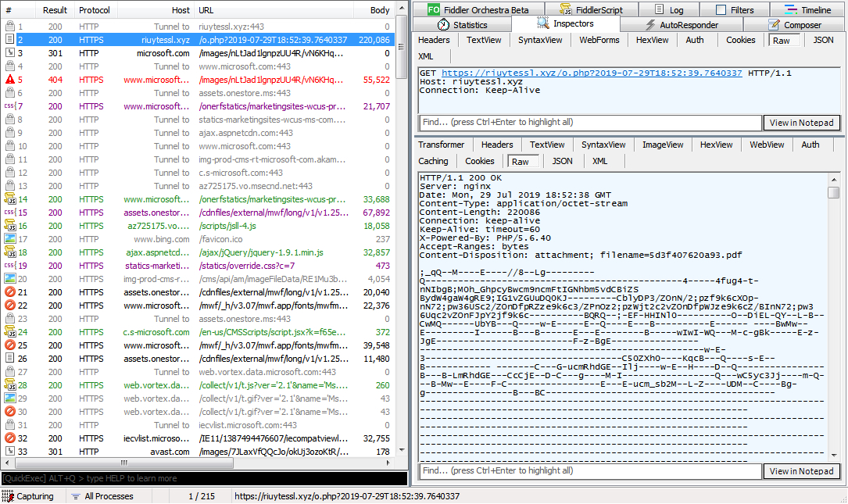
Task: Click the redirect icon of session 3
Action: click(9, 53)
